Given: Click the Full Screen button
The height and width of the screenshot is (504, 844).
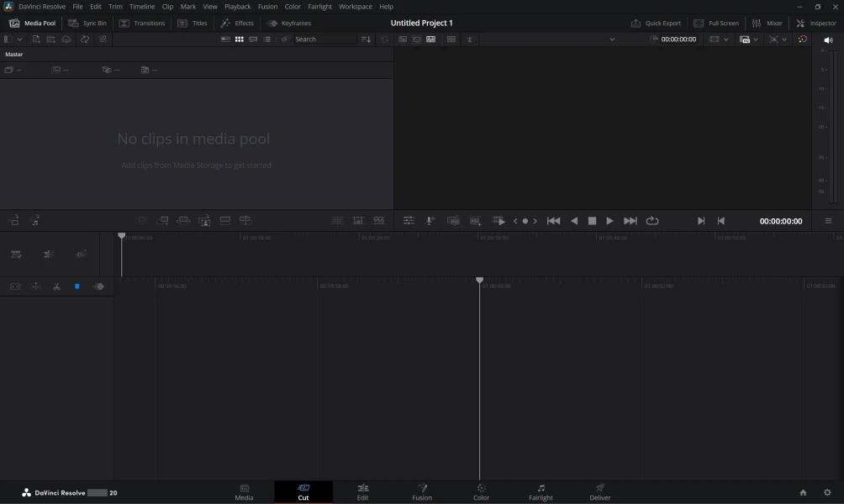Looking at the screenshot, I should (x=716, y=24).
